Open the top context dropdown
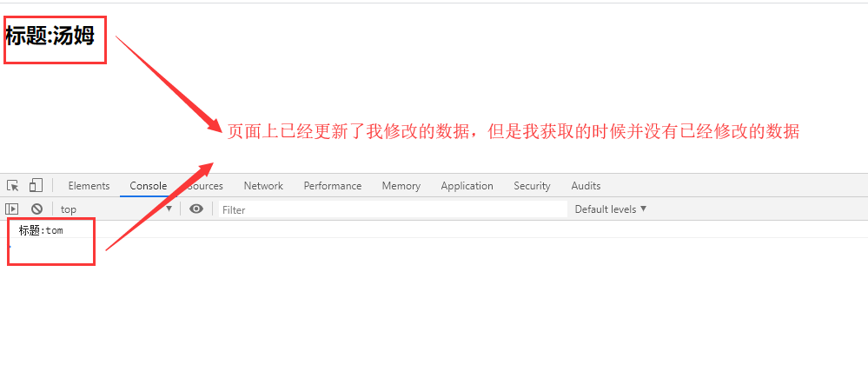Image resolution: width=868 pixels, height=391 pixels. 116,209
